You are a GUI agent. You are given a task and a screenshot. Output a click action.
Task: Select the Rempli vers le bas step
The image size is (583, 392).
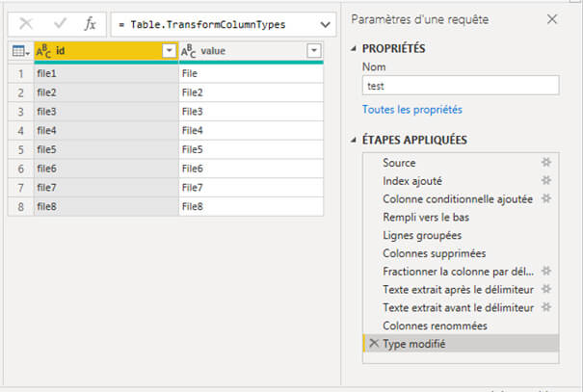[461, 217]
